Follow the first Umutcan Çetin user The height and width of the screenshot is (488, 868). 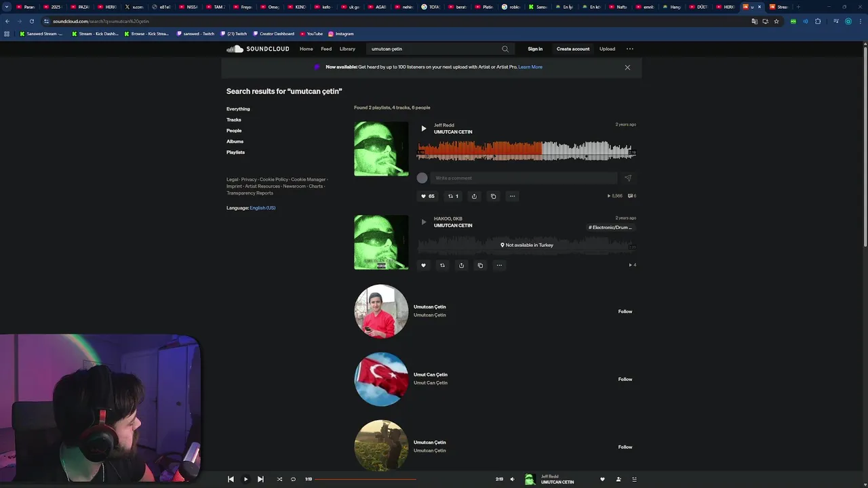625,312
